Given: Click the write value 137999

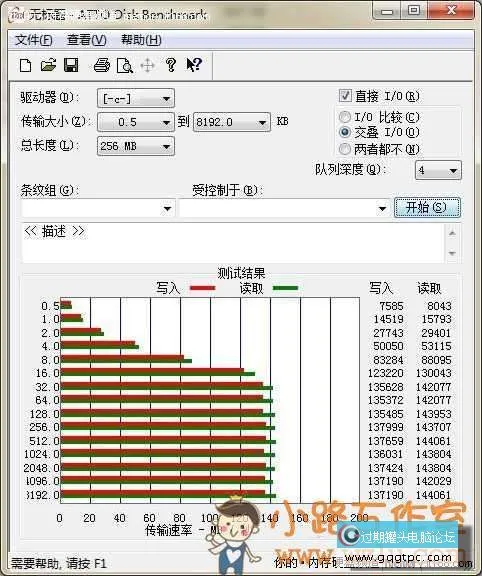Looking at the screenshot, I should point(385,427).
